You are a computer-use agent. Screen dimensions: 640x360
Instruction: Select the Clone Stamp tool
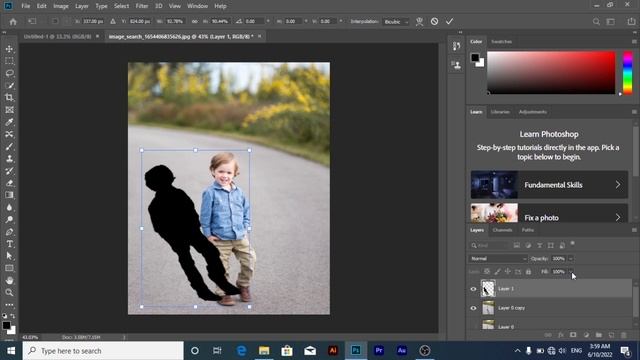click(x=9, y=159)
